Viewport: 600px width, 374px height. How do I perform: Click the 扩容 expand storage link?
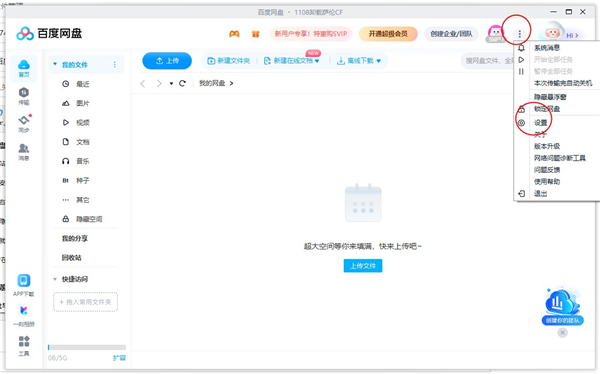(119, 358)
